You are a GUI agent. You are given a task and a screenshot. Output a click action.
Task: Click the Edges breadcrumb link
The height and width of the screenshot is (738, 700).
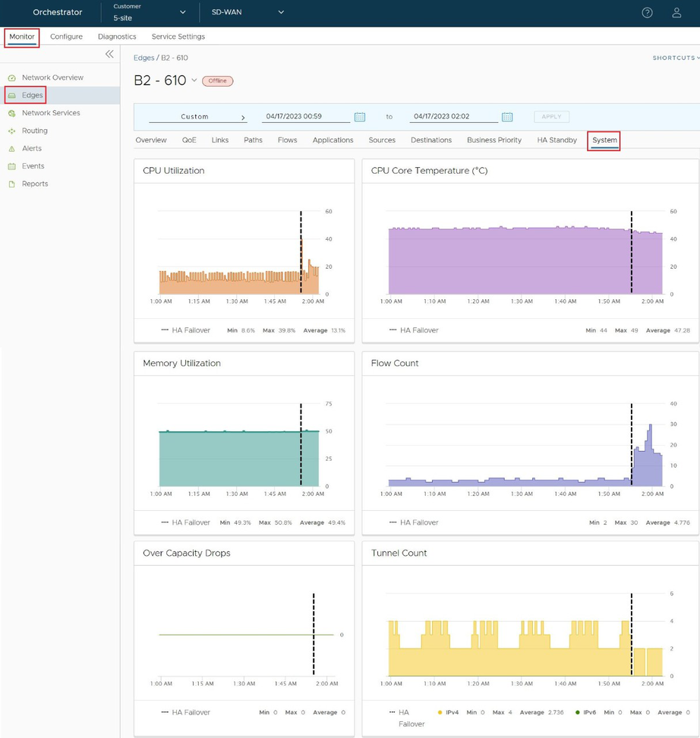(143, 58)
